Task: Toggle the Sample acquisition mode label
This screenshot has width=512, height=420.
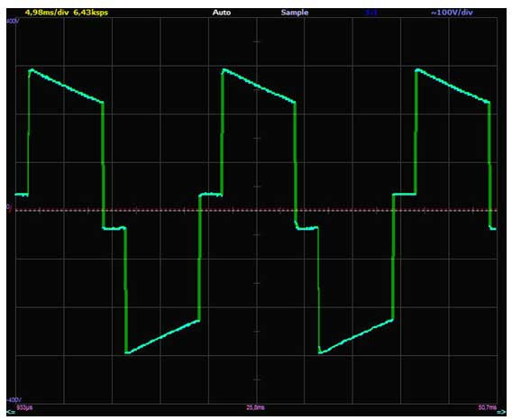Action: point(295,13)
